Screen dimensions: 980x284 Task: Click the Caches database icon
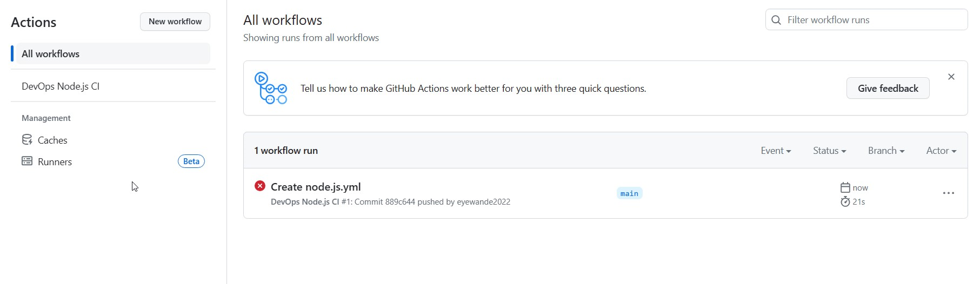click(27, 140)
